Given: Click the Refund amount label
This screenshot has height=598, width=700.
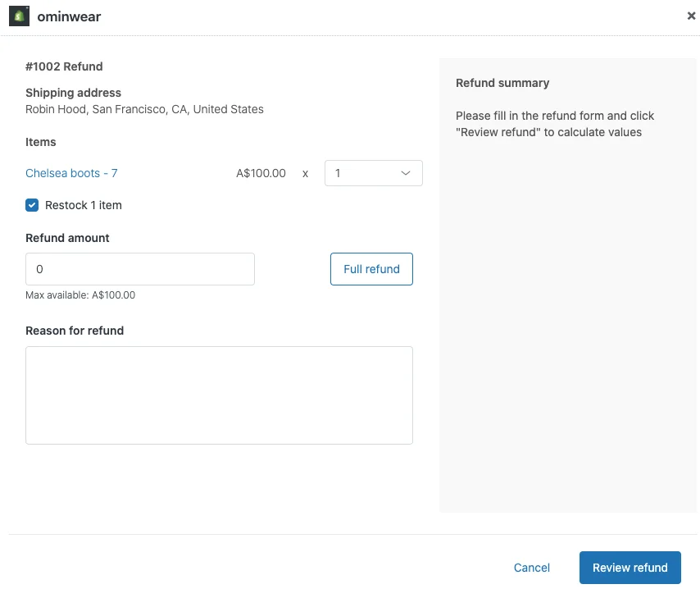Looking at the screenshot, I should tap(67, 238).
